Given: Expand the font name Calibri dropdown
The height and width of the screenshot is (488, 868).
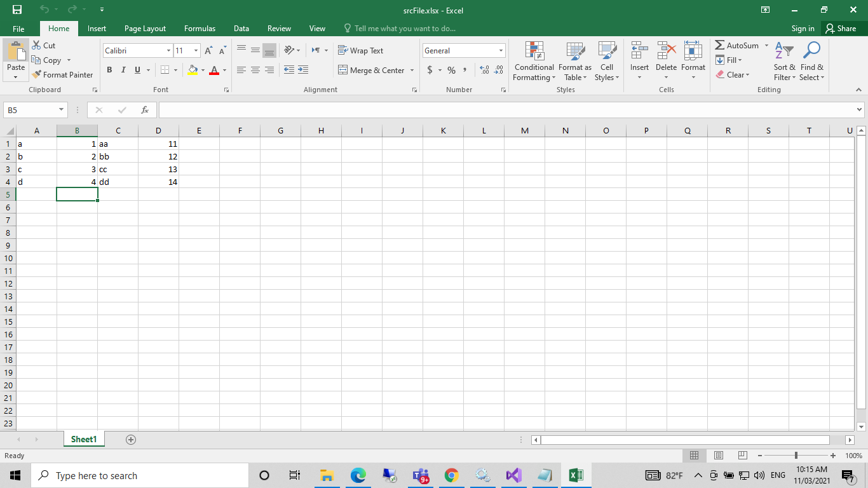Looking at the screenshot, I should (x=168, y=51).
